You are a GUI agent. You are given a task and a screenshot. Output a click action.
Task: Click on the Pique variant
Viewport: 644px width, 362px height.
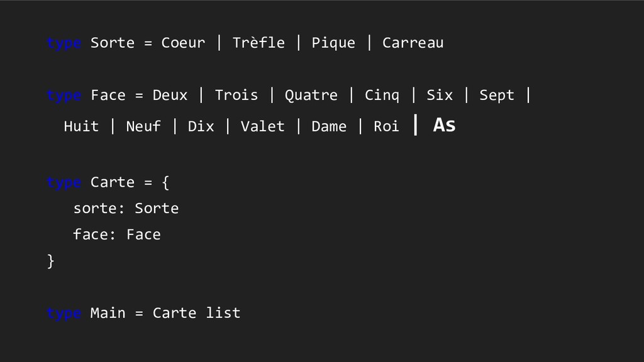tap(333, 43)
